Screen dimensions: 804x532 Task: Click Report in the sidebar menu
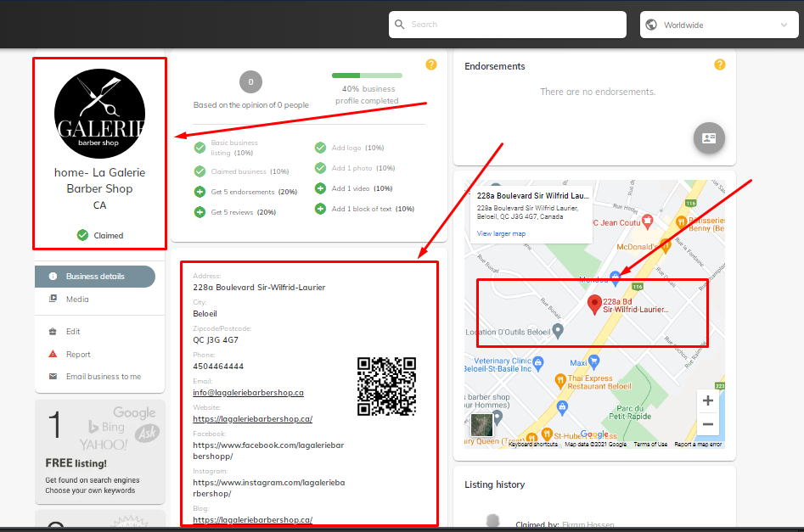pyautogui.click(x=78, y=355)
